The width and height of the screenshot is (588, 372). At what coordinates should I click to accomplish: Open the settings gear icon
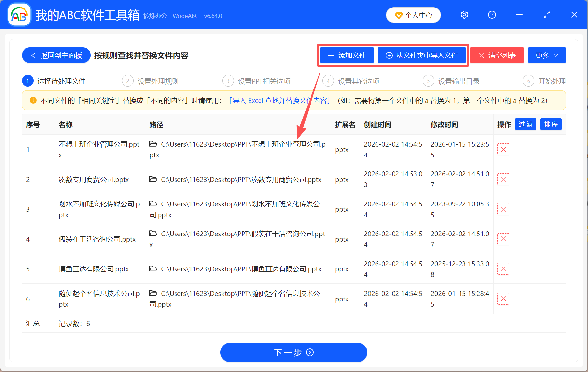point(464,15)
